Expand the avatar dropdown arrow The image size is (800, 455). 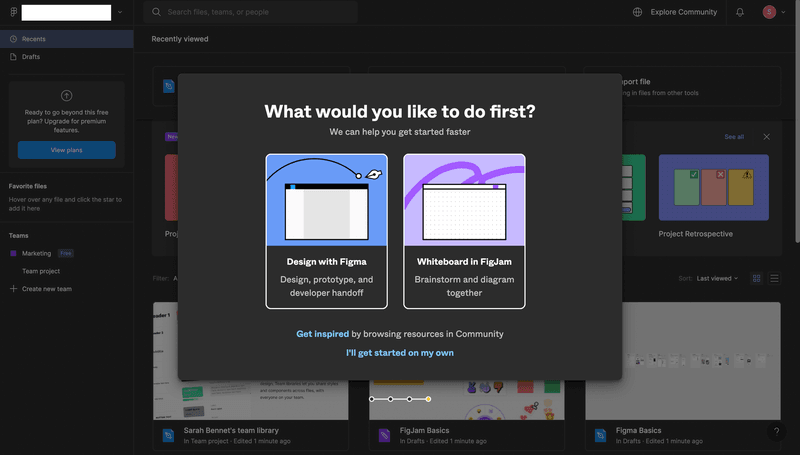coord(782,12)
